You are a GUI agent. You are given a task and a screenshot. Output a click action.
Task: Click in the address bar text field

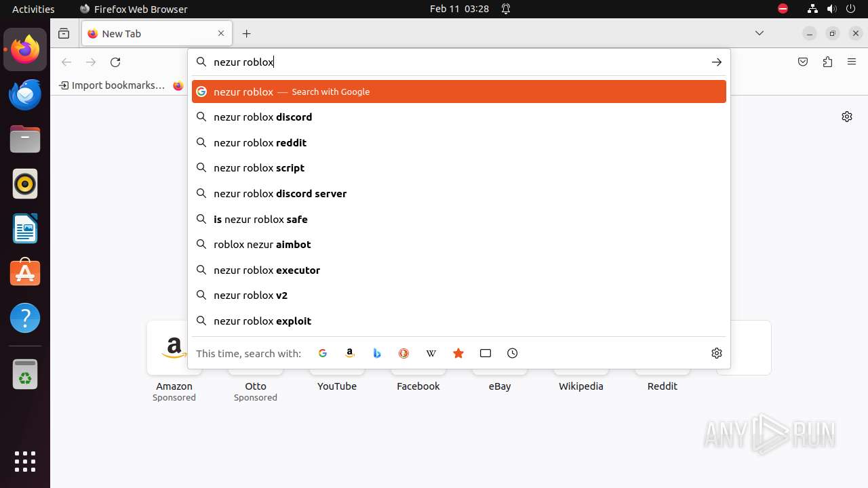pyautogui.click(x=458, y=62)
